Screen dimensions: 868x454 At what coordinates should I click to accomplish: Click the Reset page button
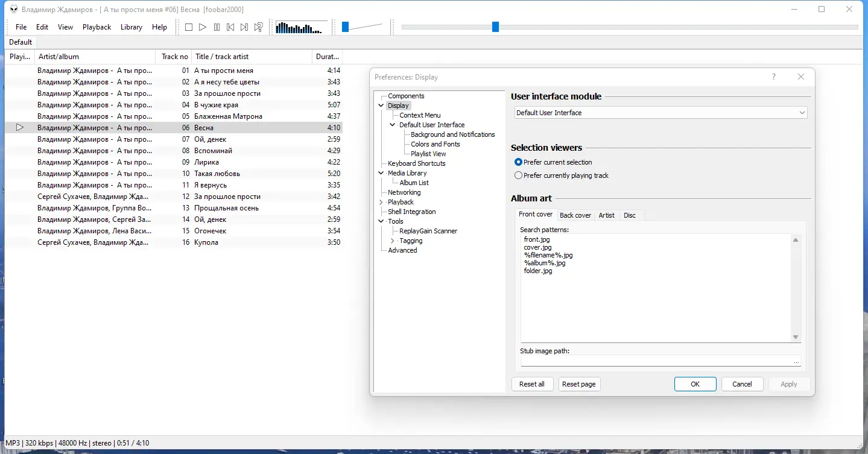579,384
